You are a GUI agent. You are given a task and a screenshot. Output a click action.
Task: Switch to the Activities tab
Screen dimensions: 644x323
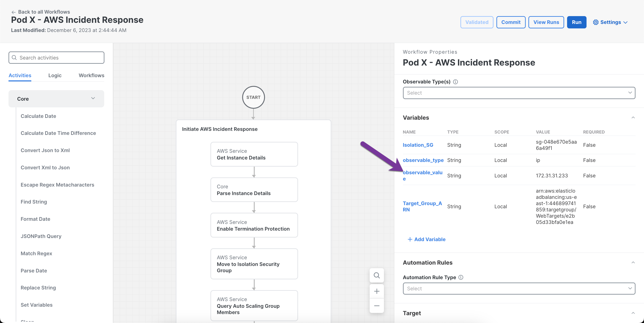point(20,75)
